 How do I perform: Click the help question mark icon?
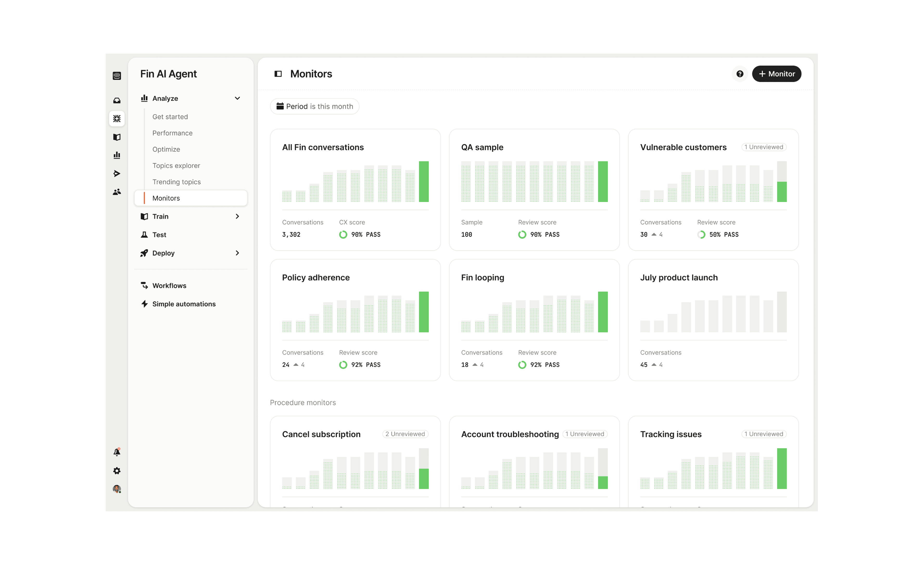tap(739, 74)
